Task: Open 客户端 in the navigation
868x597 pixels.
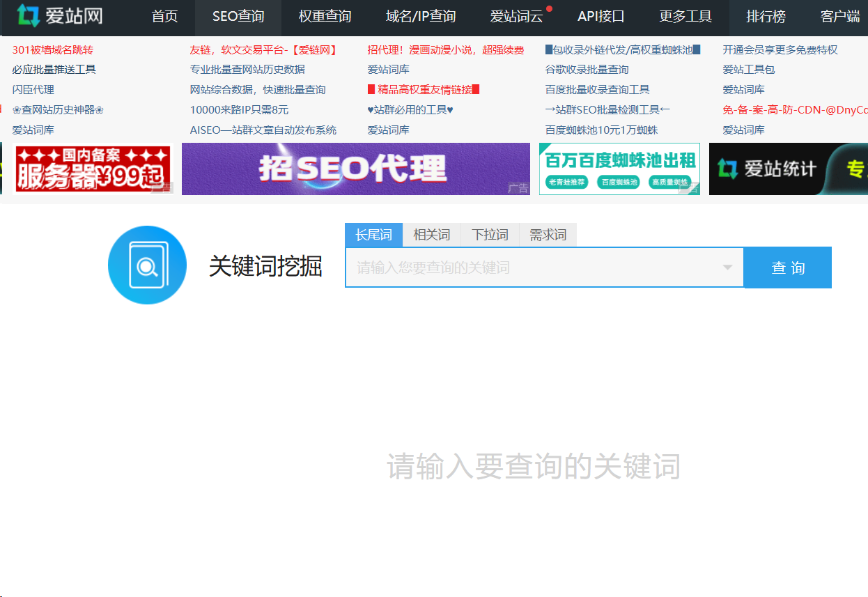Action: click(839, 16)
